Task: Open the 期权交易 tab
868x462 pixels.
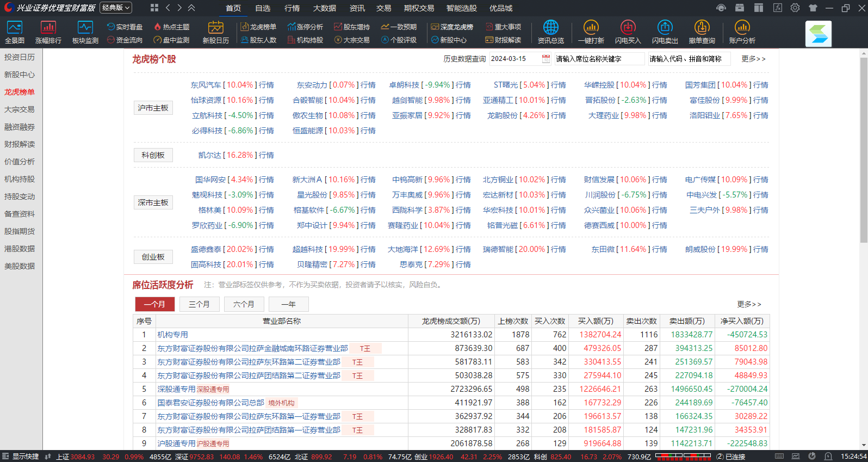Action: pyautogui.click(x=419, y=8)
